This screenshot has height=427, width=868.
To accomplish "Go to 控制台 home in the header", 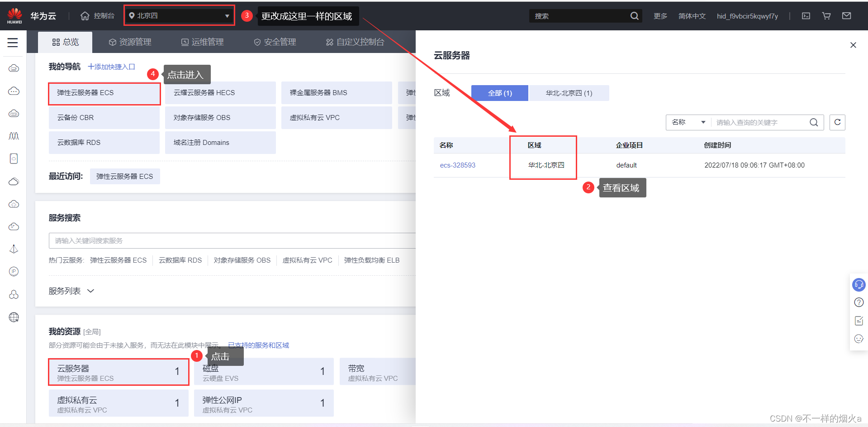I will (97, 16).
